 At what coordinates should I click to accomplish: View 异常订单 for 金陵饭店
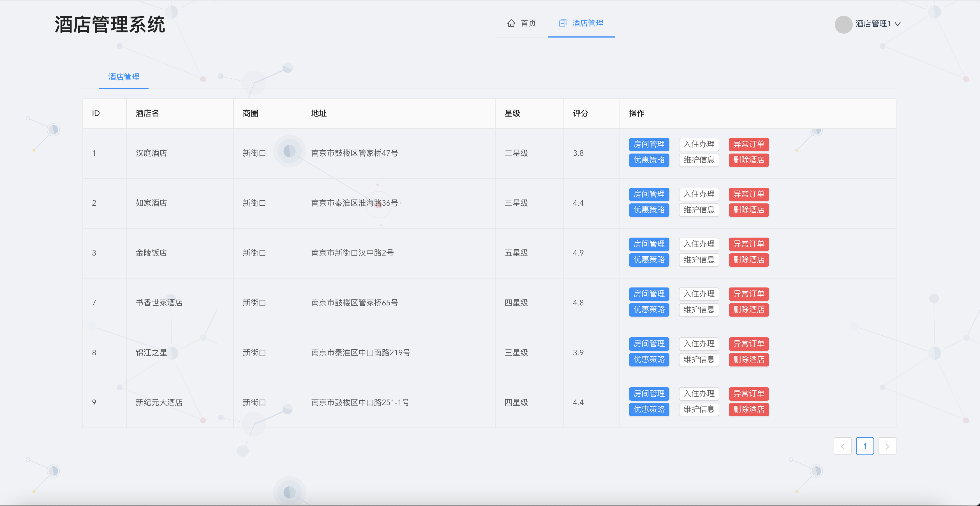coord(749,244)
